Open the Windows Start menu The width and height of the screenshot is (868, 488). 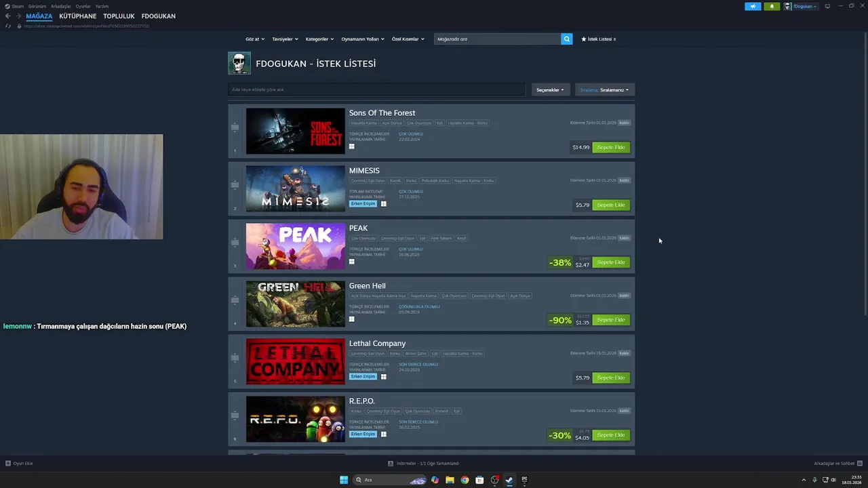click(344, 480)
